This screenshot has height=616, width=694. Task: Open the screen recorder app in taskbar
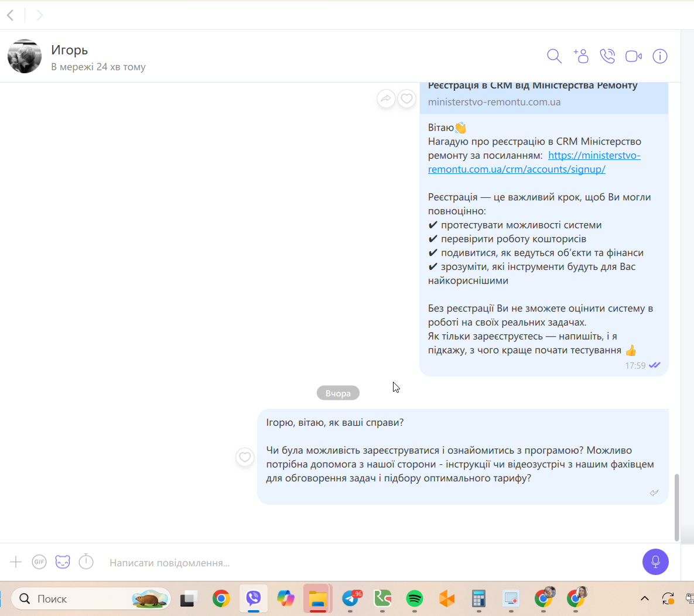511,599
